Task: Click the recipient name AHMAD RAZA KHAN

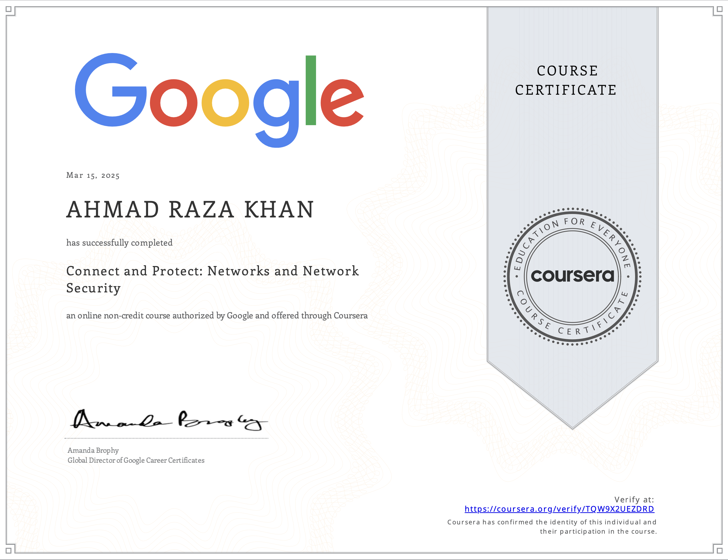Action: [190, 210]
